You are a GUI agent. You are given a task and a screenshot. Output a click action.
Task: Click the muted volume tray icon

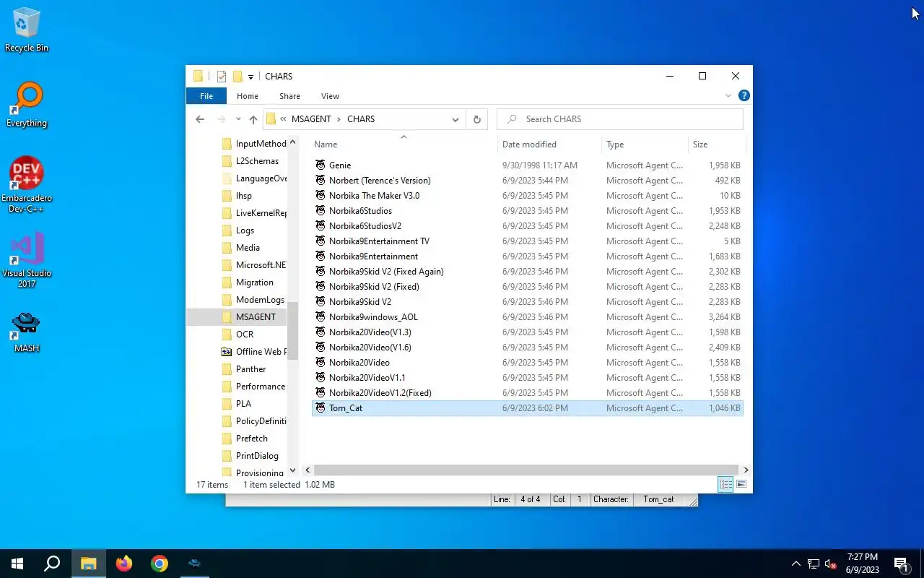pyautogui.click(x=831, y=564)
